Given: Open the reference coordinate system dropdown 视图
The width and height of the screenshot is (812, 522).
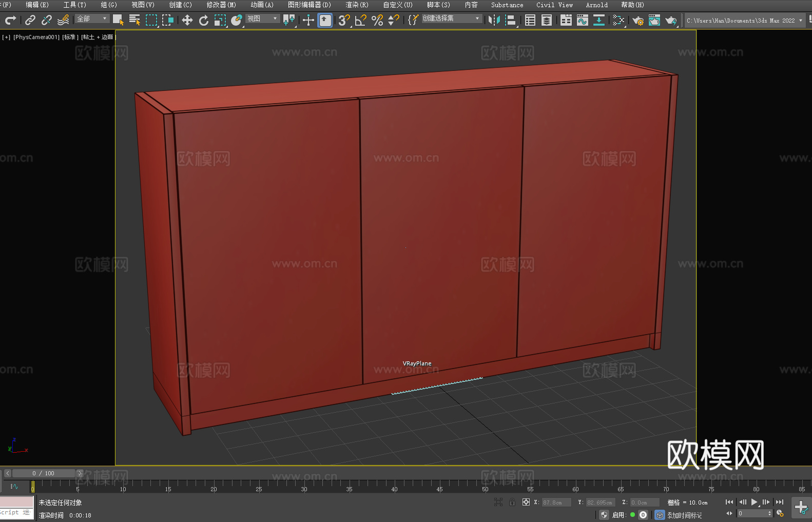Looking at the screenshot, I should 262,18.
